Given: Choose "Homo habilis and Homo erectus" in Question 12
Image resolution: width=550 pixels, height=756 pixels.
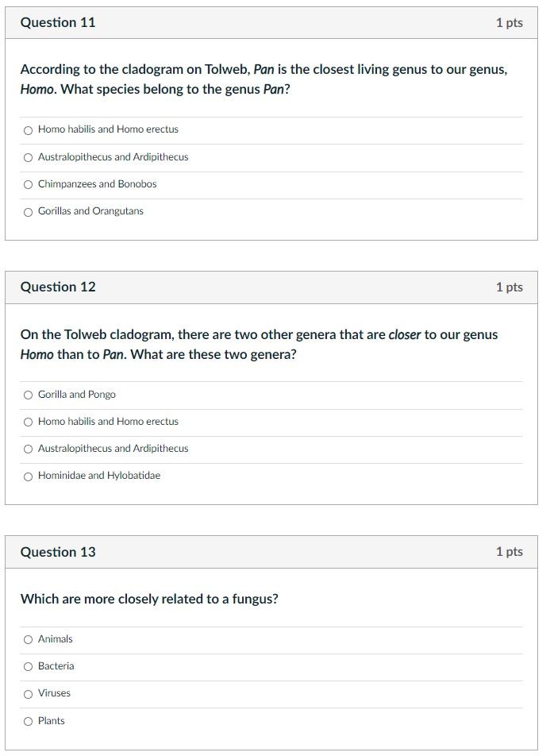Looking at the screenshot, I should pyautogui.click(x=28, y=422).
